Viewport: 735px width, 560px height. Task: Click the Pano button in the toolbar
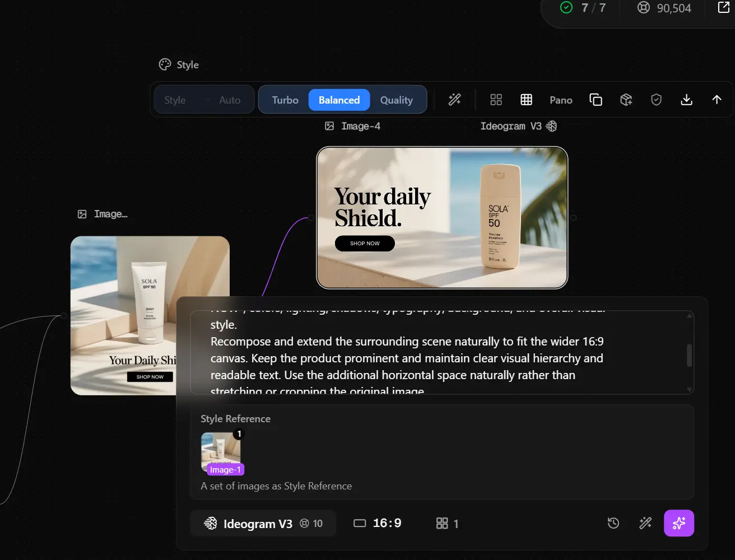[x=561, y=100]
